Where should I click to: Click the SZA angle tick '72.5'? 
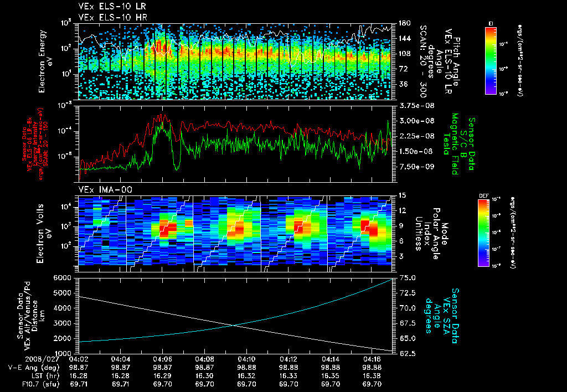click(407, 293)
